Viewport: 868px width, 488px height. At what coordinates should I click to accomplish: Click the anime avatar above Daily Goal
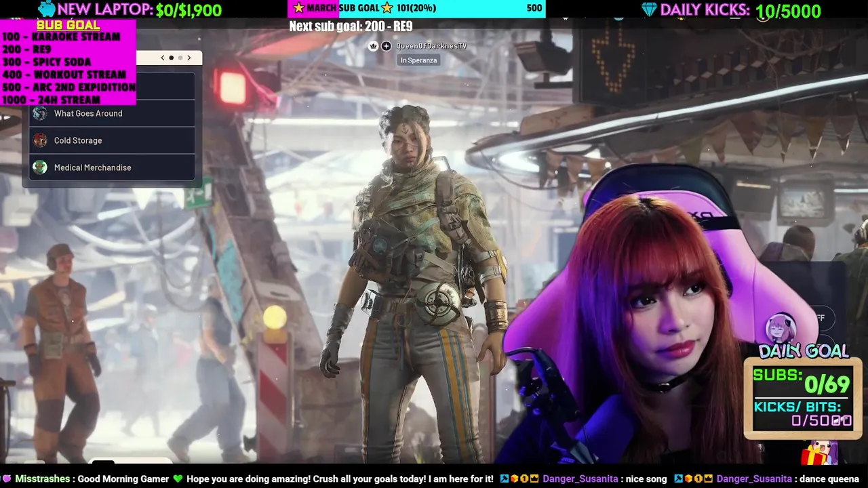click(x=781, y=327)
